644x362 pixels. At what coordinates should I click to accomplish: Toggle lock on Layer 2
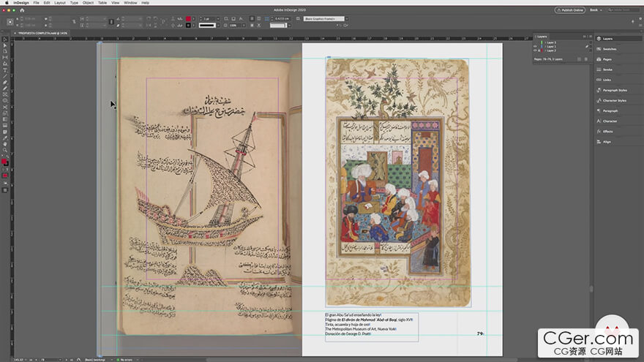[539, 50]
